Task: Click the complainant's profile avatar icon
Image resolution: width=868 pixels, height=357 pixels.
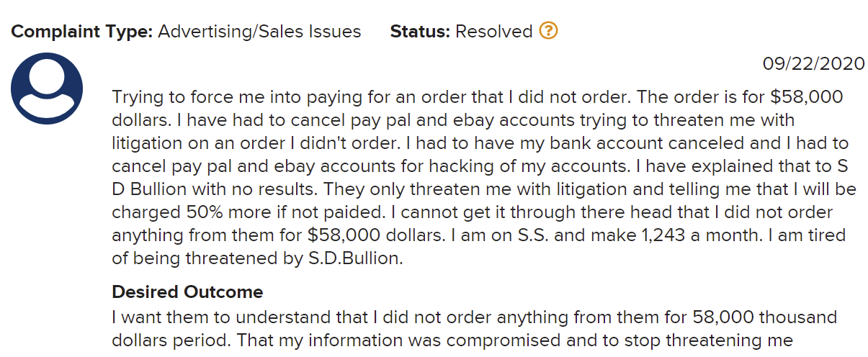Action: (x=47, y=88)
